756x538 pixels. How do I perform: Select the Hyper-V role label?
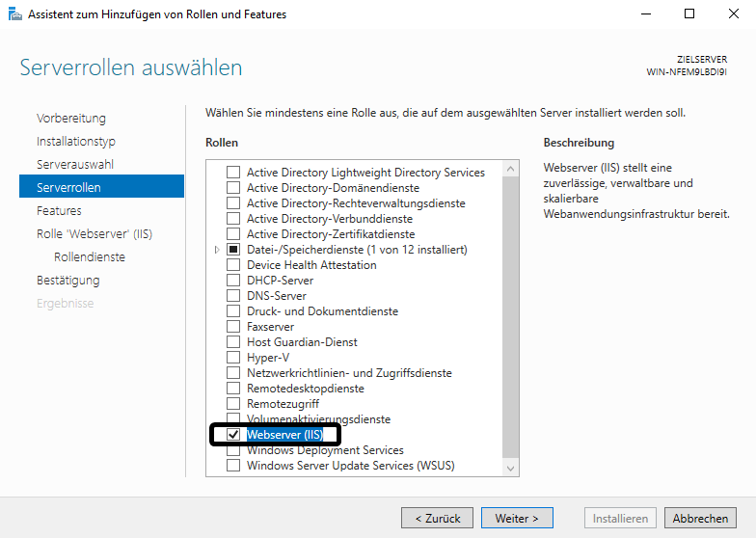pyautogui.click(x=268, y=357)
